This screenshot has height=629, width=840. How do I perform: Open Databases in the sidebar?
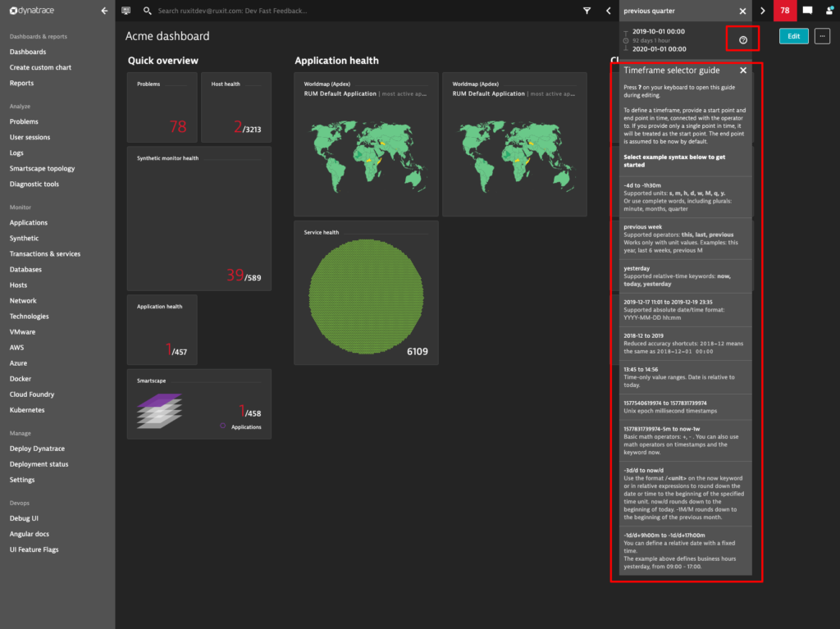(x=25, y=270)
